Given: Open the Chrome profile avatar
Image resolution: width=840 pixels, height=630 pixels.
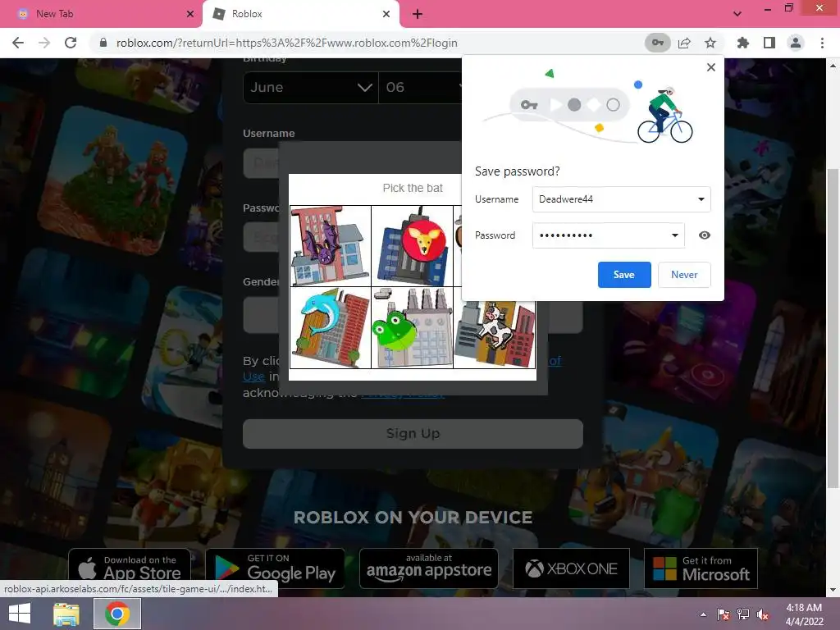Looking at the screenshot, I should pyautogui.click(x=796, y=43).
